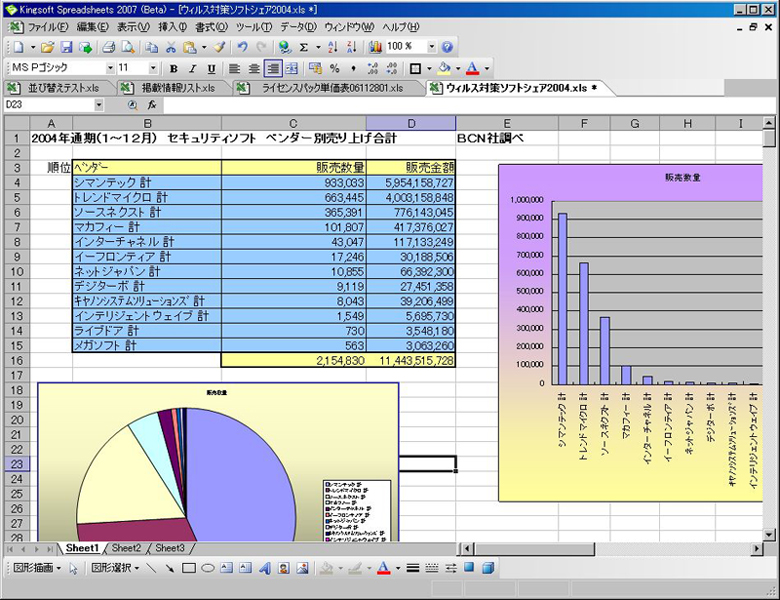Toggle 3-D style on drawing toolbar
Image resolution: width=780 pixels, height=600 pixels.
[488, 568]
